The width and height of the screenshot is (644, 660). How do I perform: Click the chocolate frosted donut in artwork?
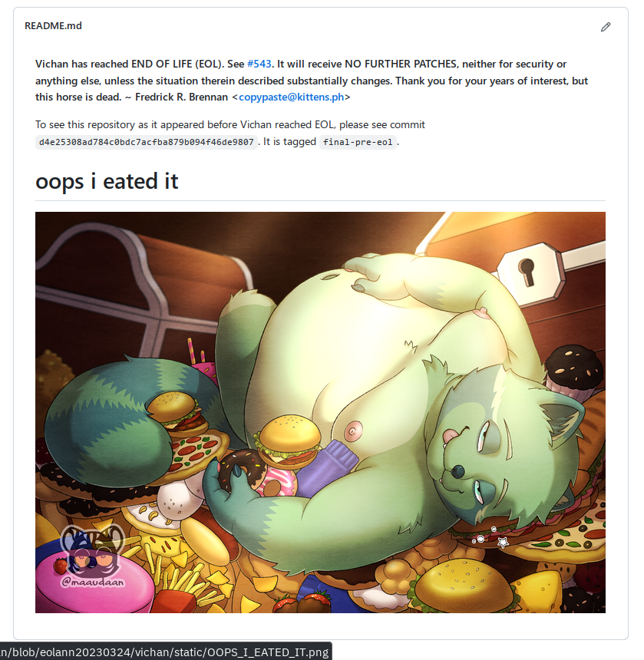238,468
